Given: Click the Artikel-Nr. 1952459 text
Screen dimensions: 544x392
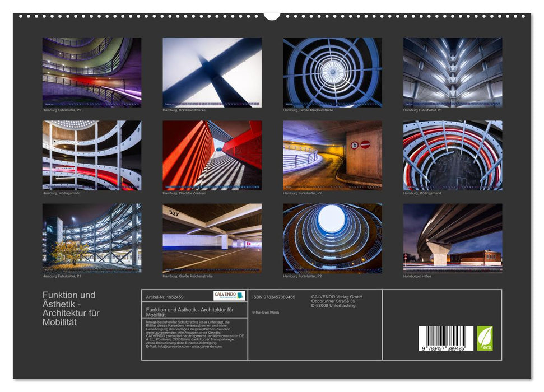Looking at the screenshot, I should 165,297.
